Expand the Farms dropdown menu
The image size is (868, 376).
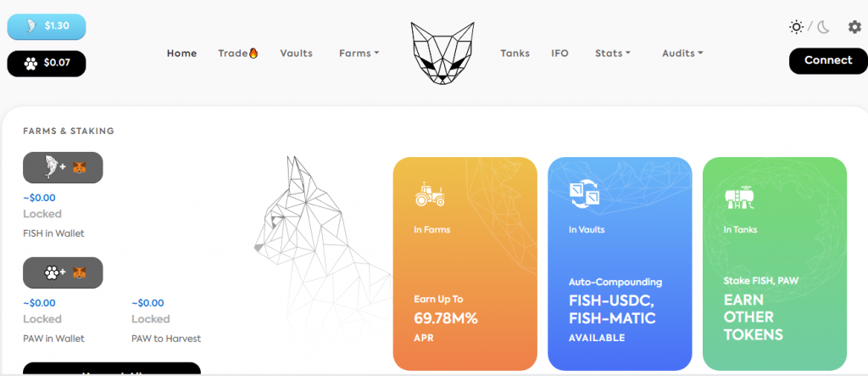(x=359, y=53)
